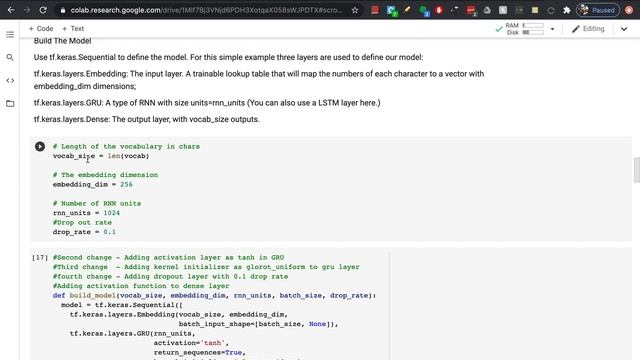The width and height of the screenshot is (640, 360).
Task: Open the table of contents sidebar
Action: coord(10,34)
